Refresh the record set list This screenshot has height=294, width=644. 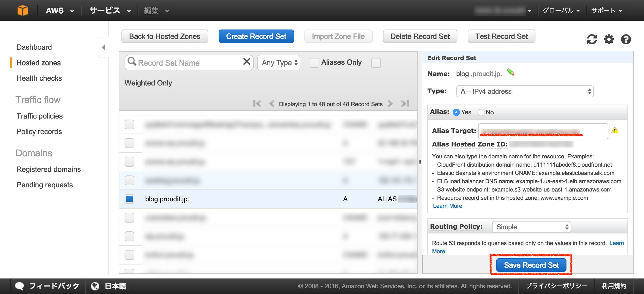pyautogui.click(x=592, y=39)
